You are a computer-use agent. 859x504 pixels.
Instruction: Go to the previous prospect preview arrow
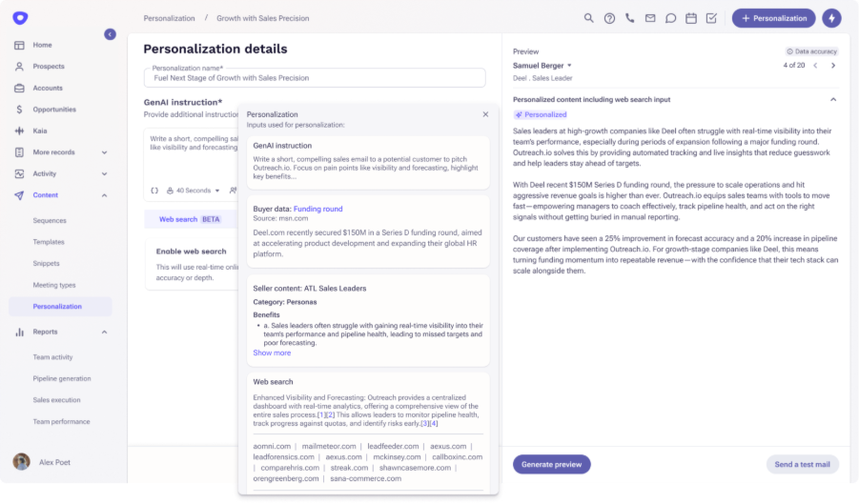click(815, 66)
